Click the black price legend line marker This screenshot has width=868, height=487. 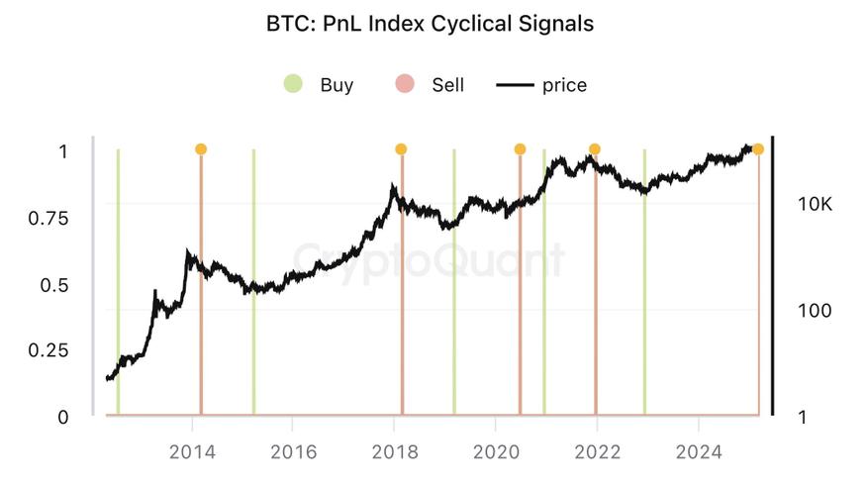tap(517, 85)
